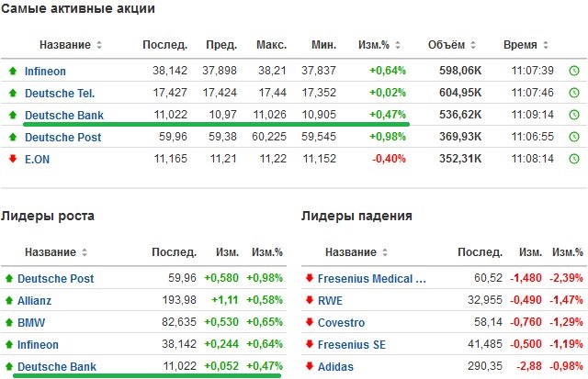
Task: Click green up arrow beside Allianz
Action: (x=9, y=300)
